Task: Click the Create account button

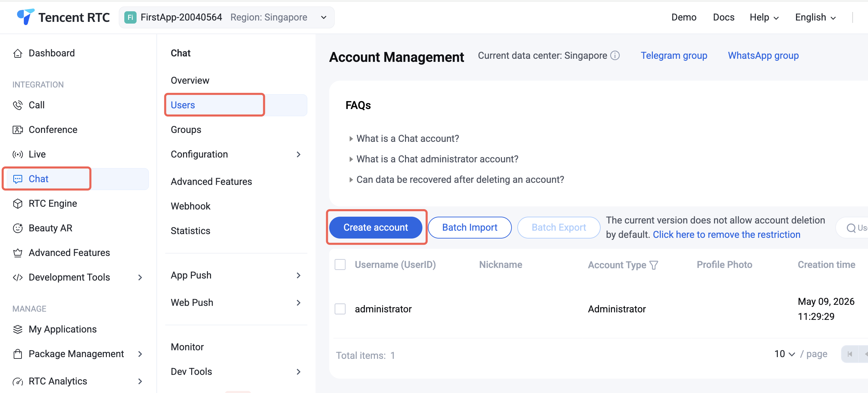Action: (x=376, y=228)
